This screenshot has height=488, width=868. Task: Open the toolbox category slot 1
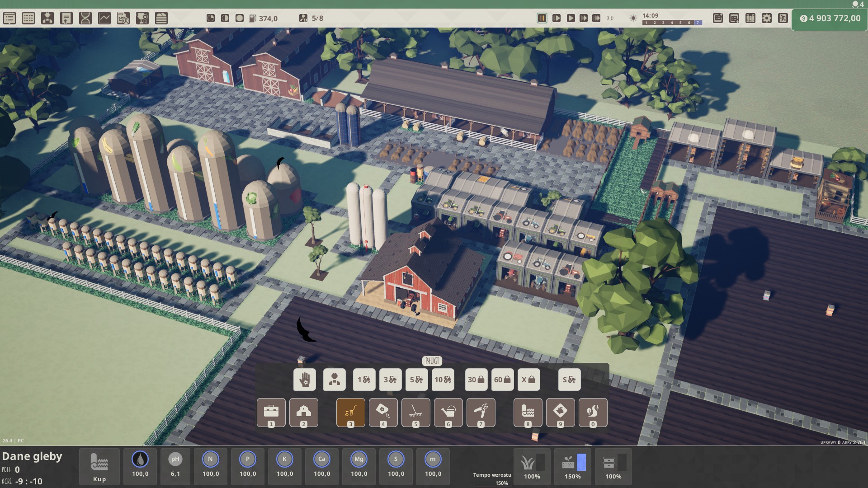271,412
